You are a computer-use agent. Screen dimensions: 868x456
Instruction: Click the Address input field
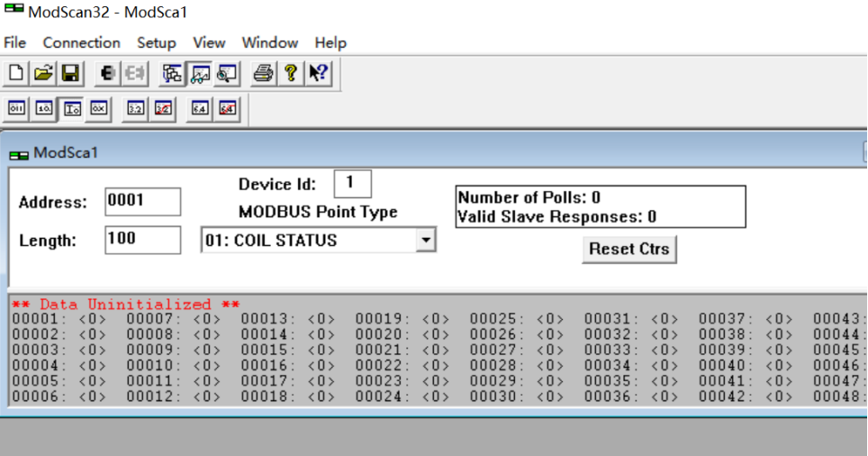[143, 201]
